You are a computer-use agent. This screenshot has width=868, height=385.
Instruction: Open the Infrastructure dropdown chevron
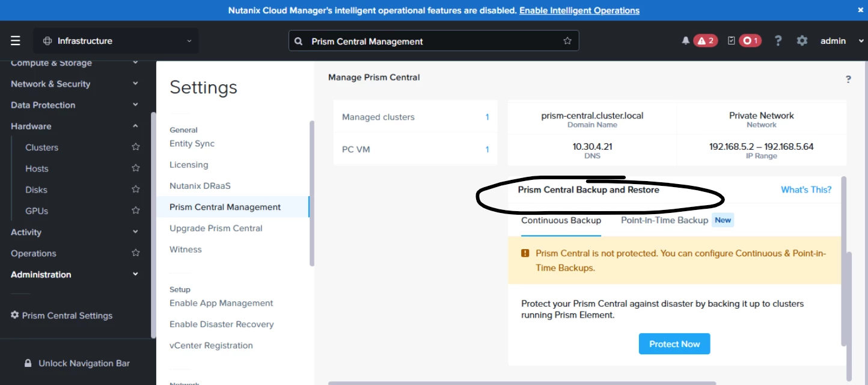click(x=189, y=41)
